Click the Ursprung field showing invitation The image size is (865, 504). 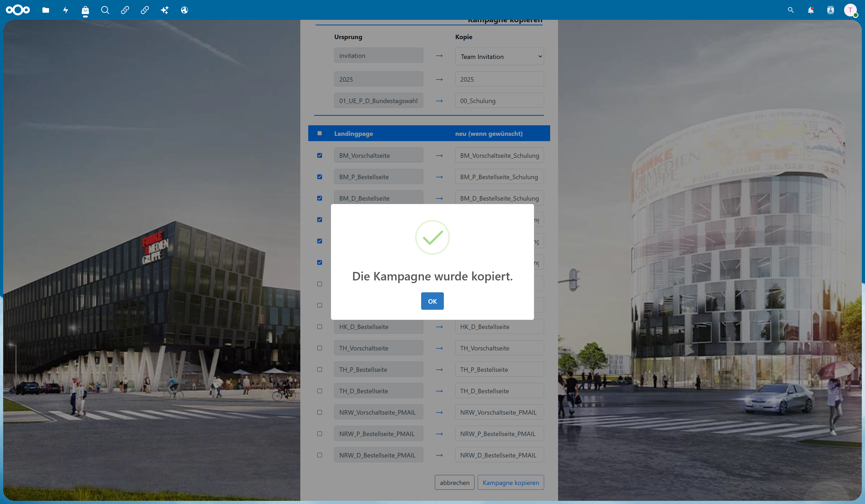pyautogui.click(x=379, y=55)
